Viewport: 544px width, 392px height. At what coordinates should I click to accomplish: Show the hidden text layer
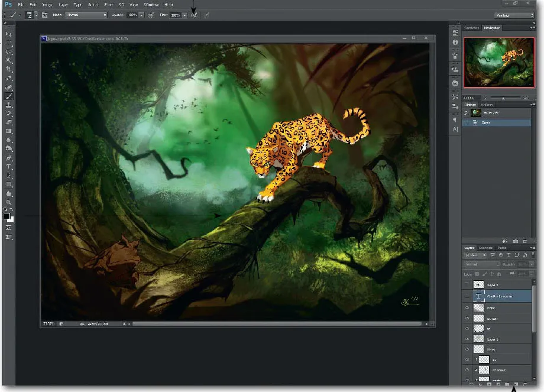tap(467, 296)
